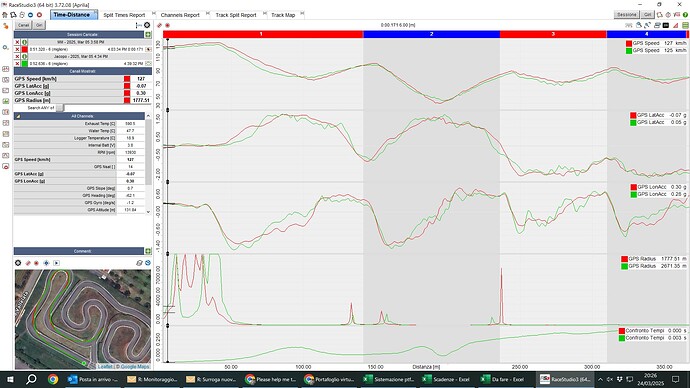Click the green help question mark icon

(x=685, y=15)
